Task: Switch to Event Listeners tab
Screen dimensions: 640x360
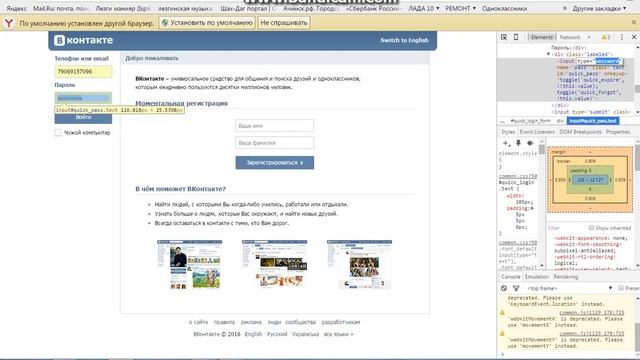Action: pos(537,132)
